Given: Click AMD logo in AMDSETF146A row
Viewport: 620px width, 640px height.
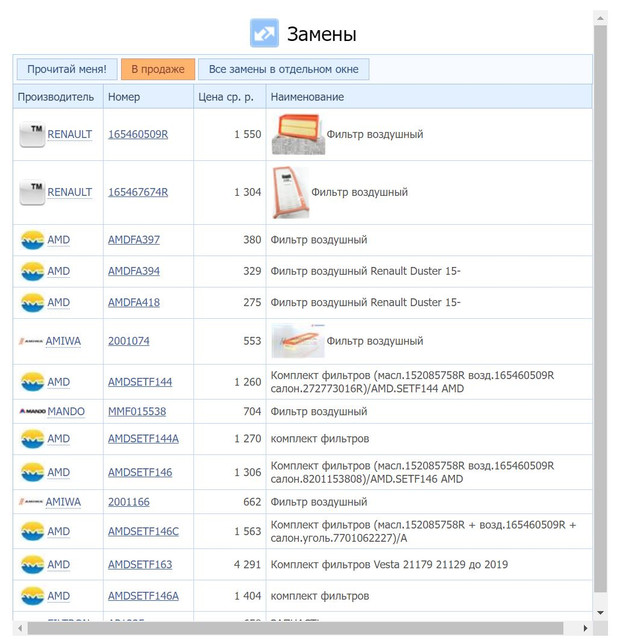Looking at the screenshot, I should 33,596.
